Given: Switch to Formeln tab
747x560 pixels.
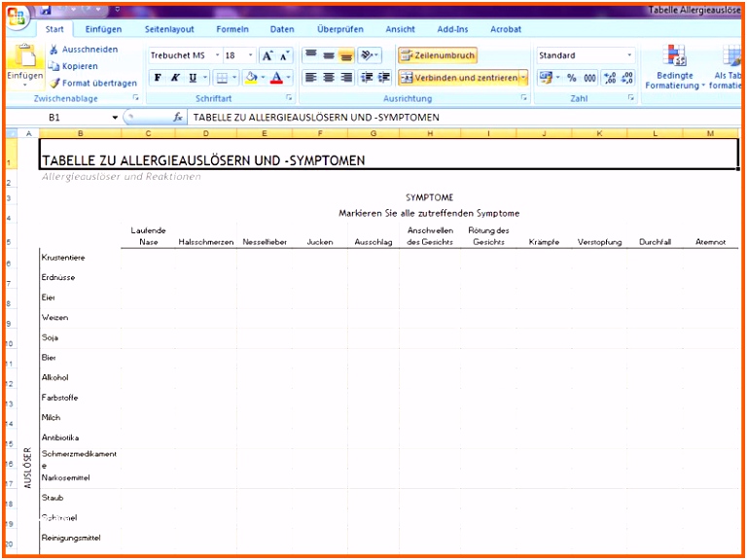Looking at the screenshot, I should [x=232, y=29].
